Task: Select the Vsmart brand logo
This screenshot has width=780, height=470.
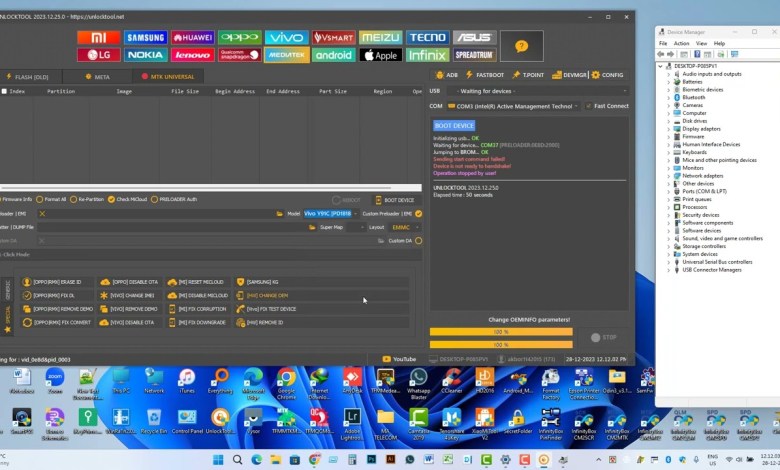Action: click(x=333, y=38)
